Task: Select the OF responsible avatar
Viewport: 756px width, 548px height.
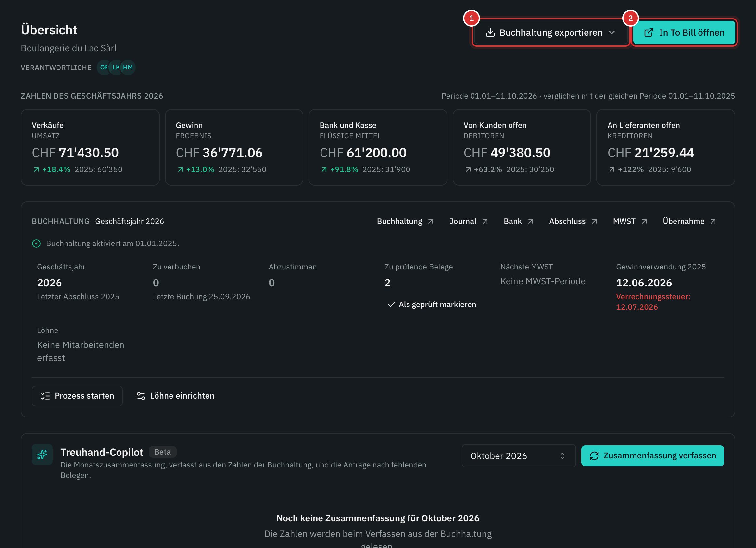Action: [x=104, y=68]
